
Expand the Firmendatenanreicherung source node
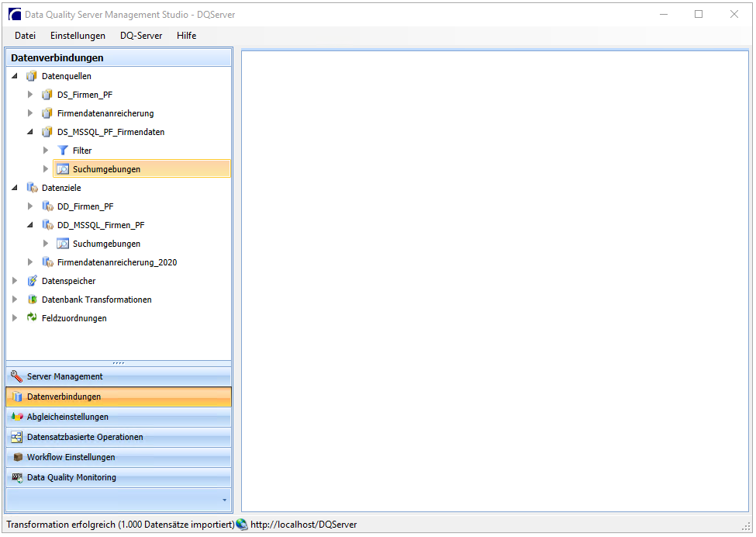(x=30, y=113)
